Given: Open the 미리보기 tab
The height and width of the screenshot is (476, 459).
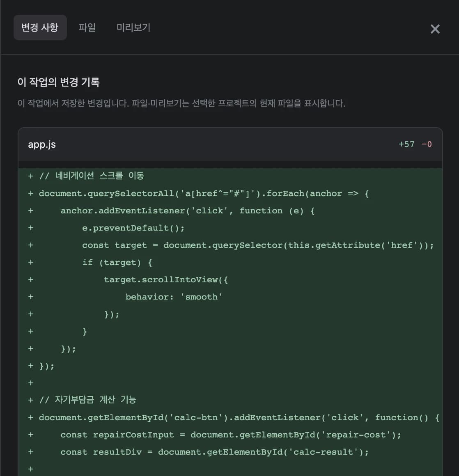Looking at the screenshot, I should pyautogui.click(x=133, y=27).
